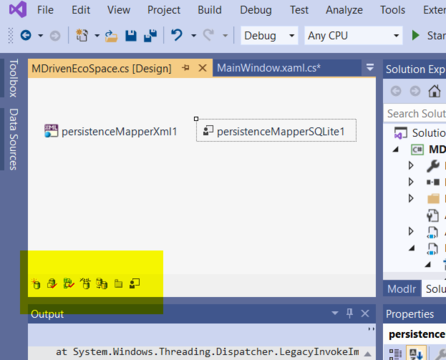This screenshot has height=360, width=446.
Task: Click the Undo arrow icon
Action: (x=177, y=35)
